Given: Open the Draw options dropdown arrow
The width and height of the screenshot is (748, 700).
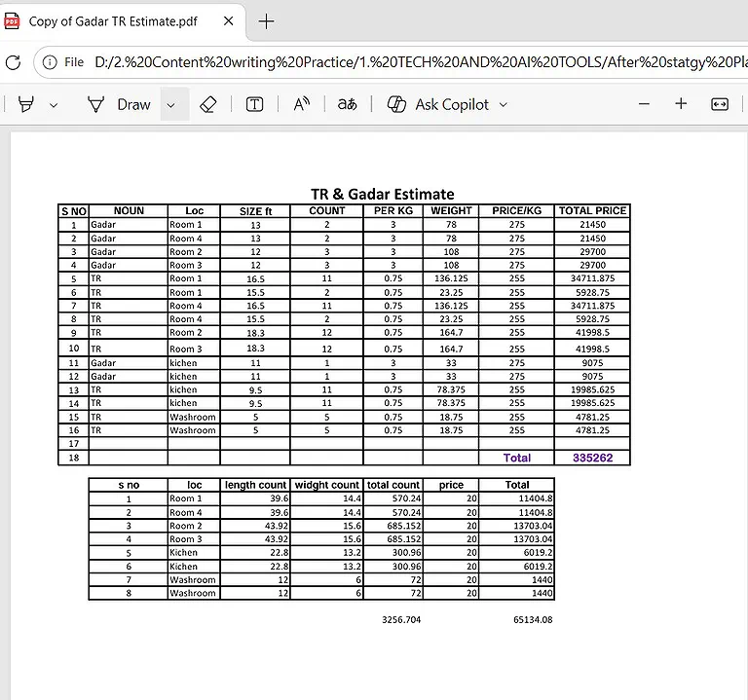Looking at the screenshot, I should (170, 105).
